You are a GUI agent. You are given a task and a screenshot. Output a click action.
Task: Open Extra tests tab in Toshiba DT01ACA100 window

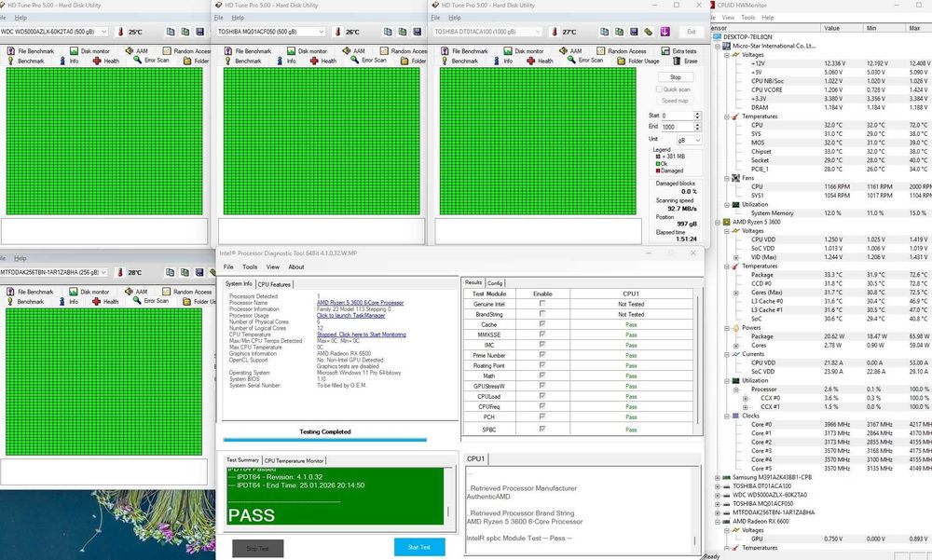click(679, 51)
